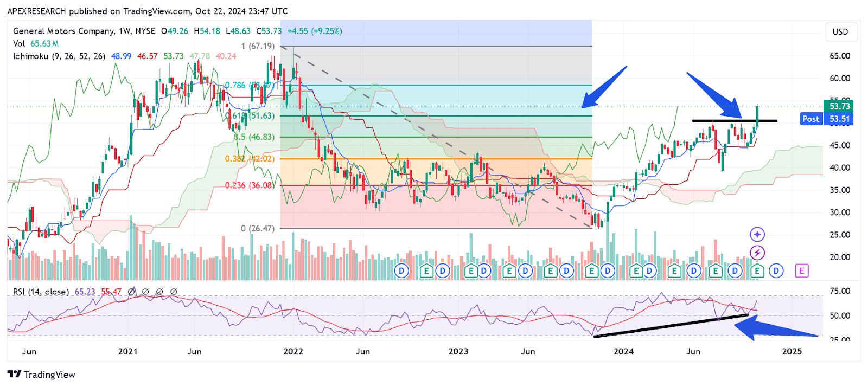The image size is (868, 387).
Task: Click the 75.00 RSI axis label
Action: (x=840, y=291)
